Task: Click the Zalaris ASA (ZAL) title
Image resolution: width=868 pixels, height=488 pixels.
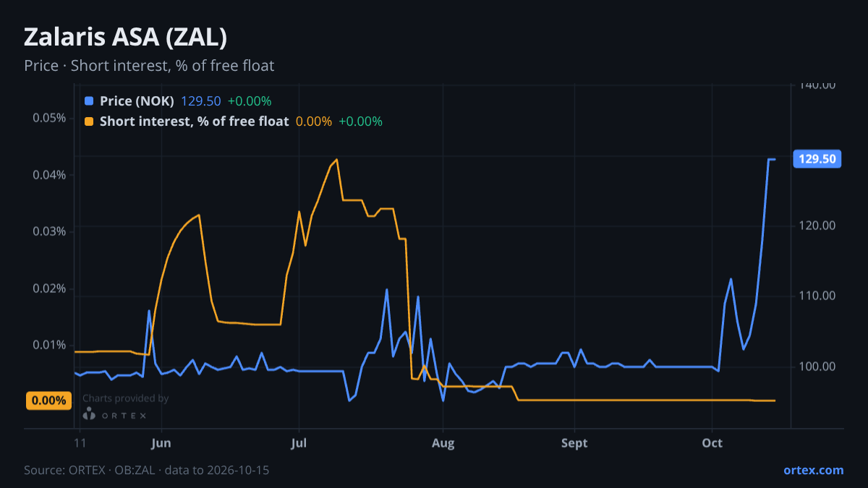Action: pos(126,37)
